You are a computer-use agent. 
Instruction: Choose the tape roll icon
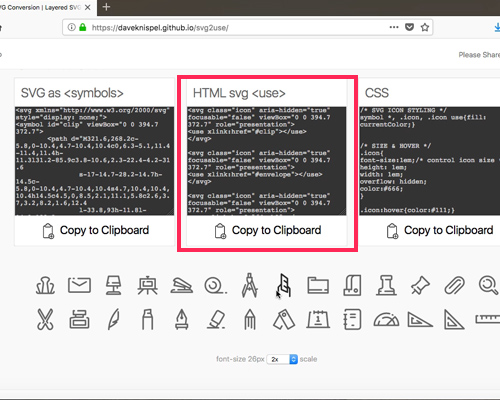(215, 286)
